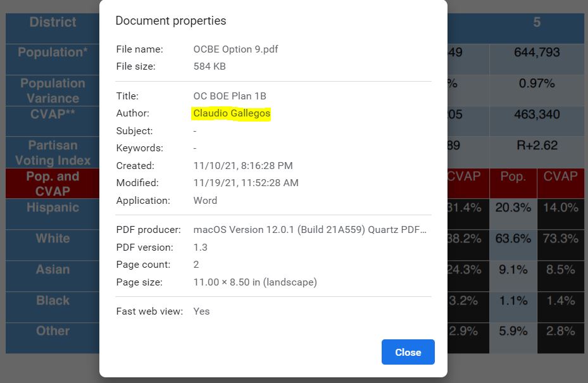
Task: Select the 'File name:' label
Action: [139, 49]
